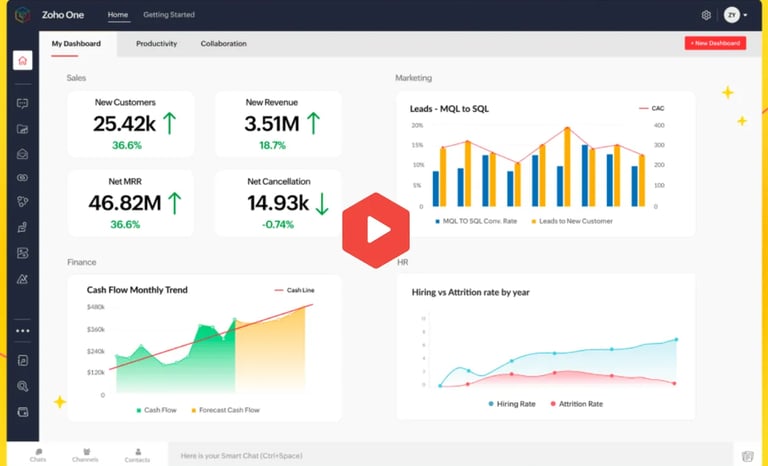The height and width of the screenshot is (466, 768).
Task: Click the Smart Chat input field
Action: tap(451, 455)
